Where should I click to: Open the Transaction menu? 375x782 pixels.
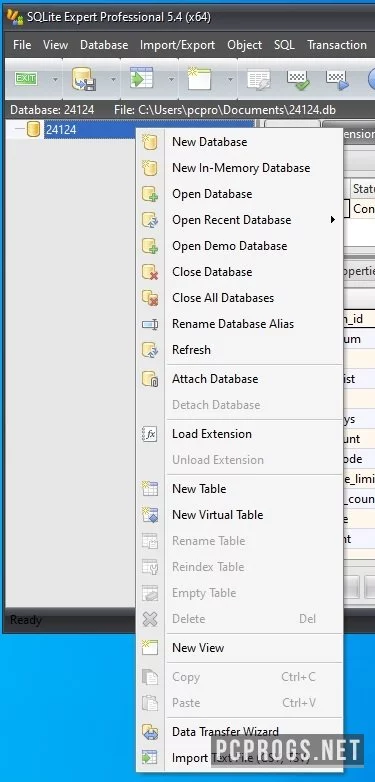(x=337, y=45)
